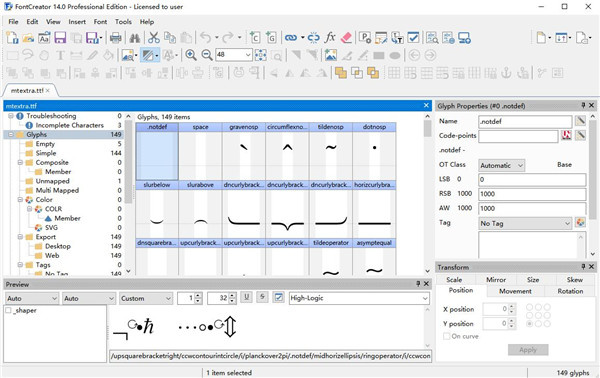Click the blue checkmark validation icon
This screenshot has height=378, width=600.
(413, 37)
